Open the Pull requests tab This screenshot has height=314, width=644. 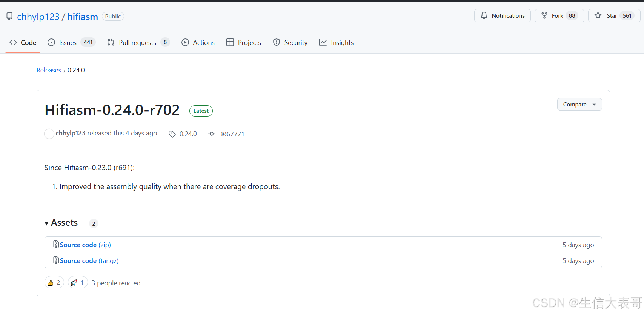coord(138,43)
